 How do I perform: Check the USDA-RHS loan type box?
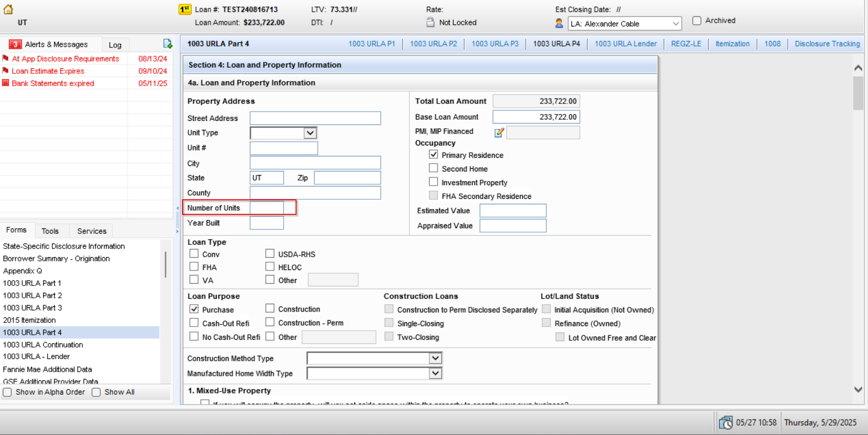coord(270,254)
